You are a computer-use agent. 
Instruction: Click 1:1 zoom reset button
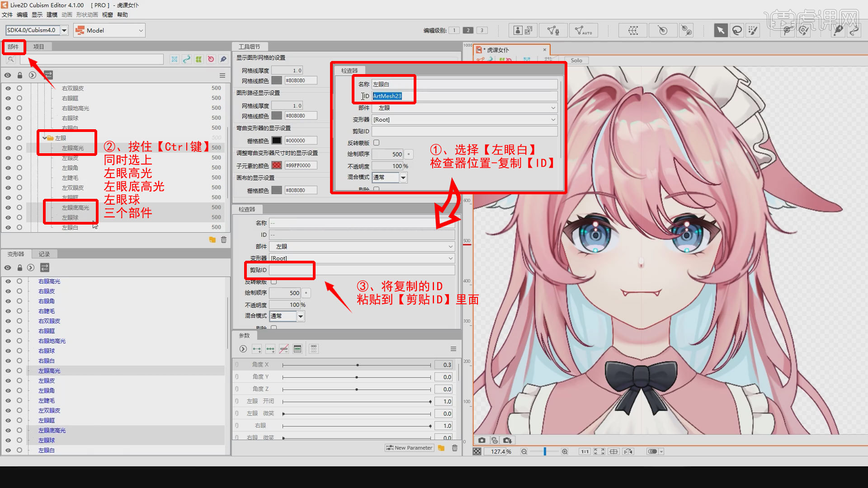point(585,451)
